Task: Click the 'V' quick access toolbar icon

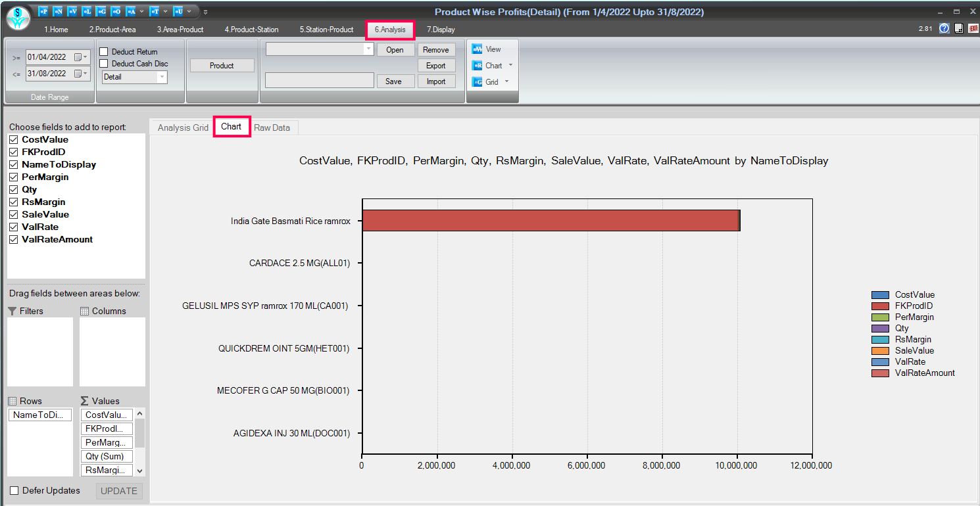Action: (72, 11)
